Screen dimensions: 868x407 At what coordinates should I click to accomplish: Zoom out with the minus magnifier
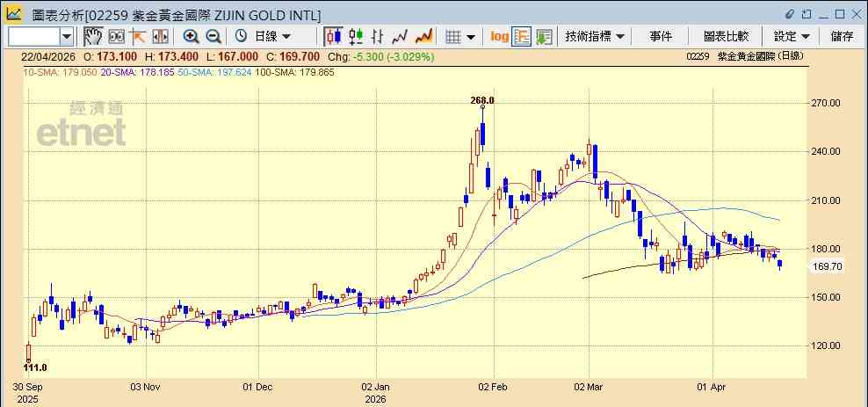(213, 37)
